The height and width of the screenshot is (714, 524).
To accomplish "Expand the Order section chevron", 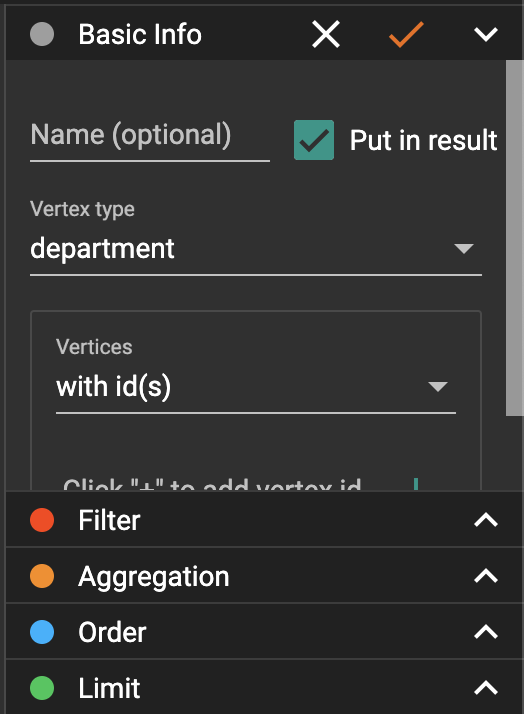I will pyautogui.click(x=486, y=632).
